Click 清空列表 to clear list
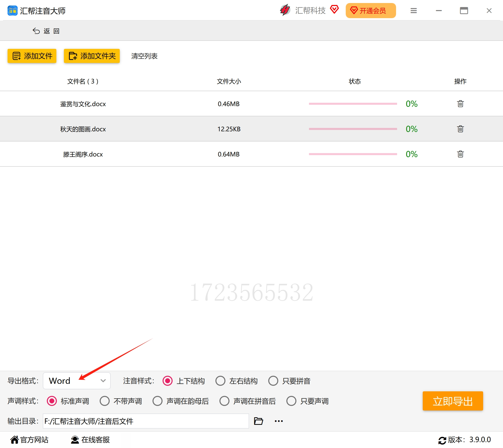Image resolution: width=503 pixels, height=448 pixels. point(144,56)
